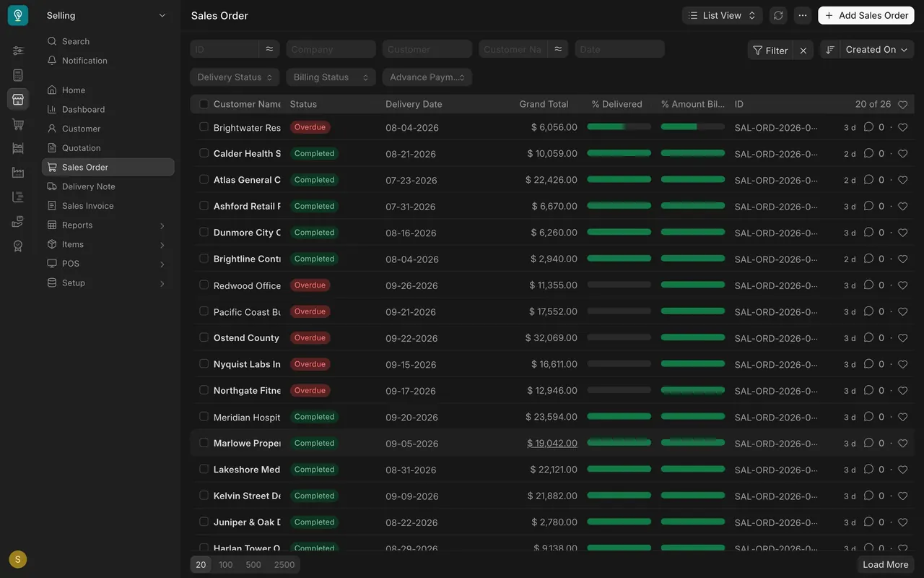The image size is (924, 578).
Task: Like the Brightwater order with its heart icon
Action: pos(902,127)
